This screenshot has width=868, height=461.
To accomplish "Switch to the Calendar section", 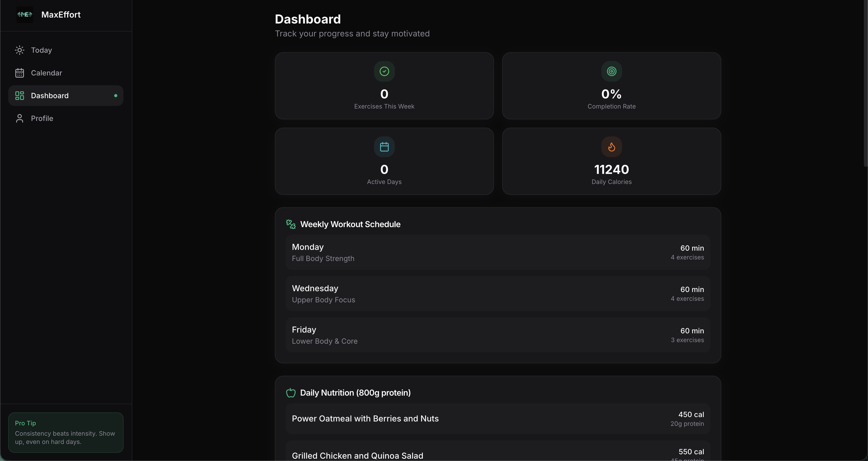I will (x=47, y=73).
